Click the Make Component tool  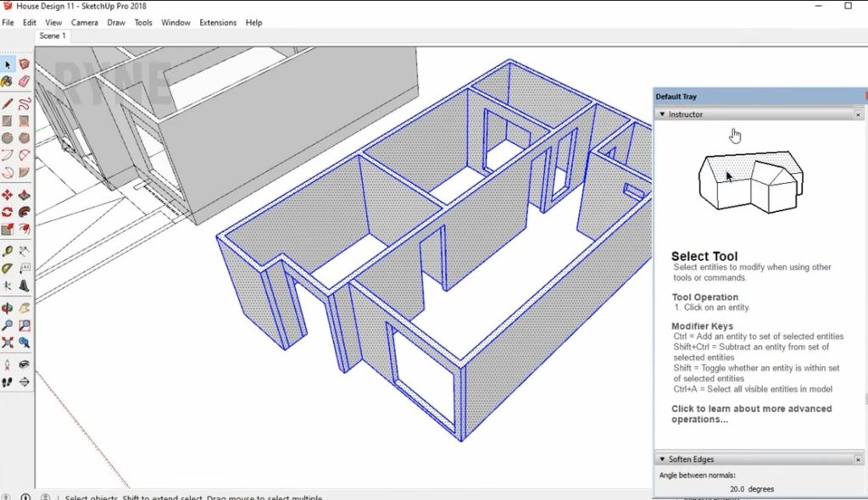[x=24, y=64]
